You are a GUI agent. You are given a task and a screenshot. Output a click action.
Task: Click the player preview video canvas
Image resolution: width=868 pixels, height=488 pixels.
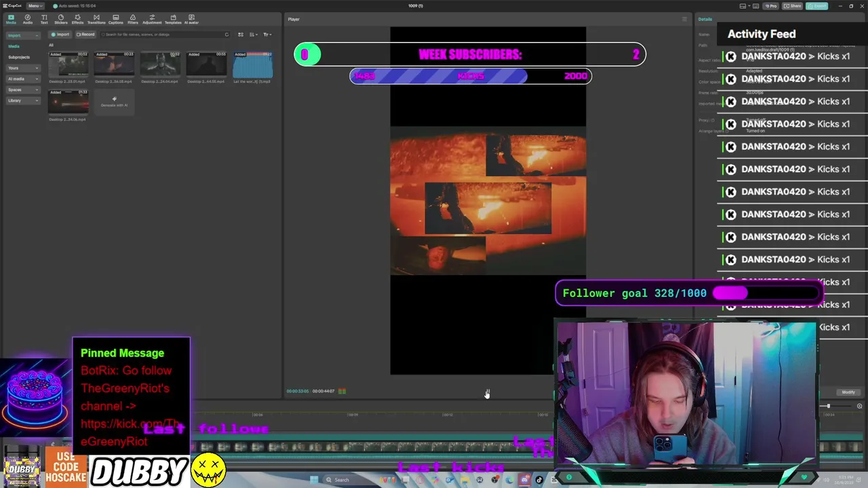tap(488, 201)
